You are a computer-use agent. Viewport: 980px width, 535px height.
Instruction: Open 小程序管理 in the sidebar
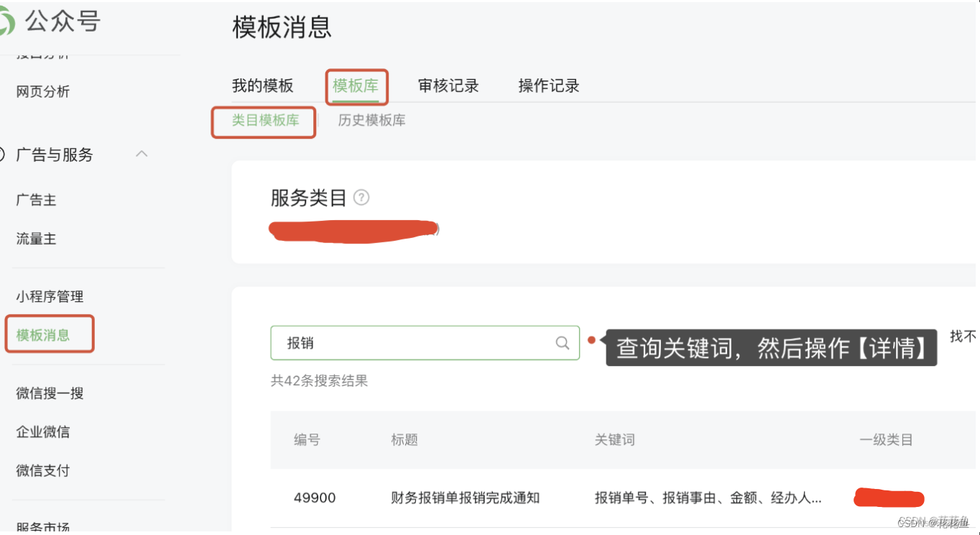tap(50, 296)
